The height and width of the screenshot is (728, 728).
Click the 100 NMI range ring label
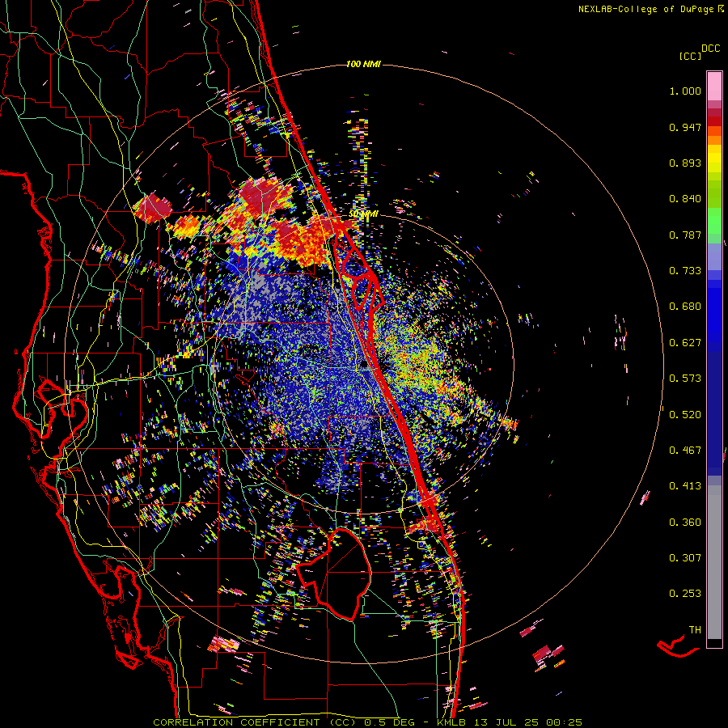(363, 64)
